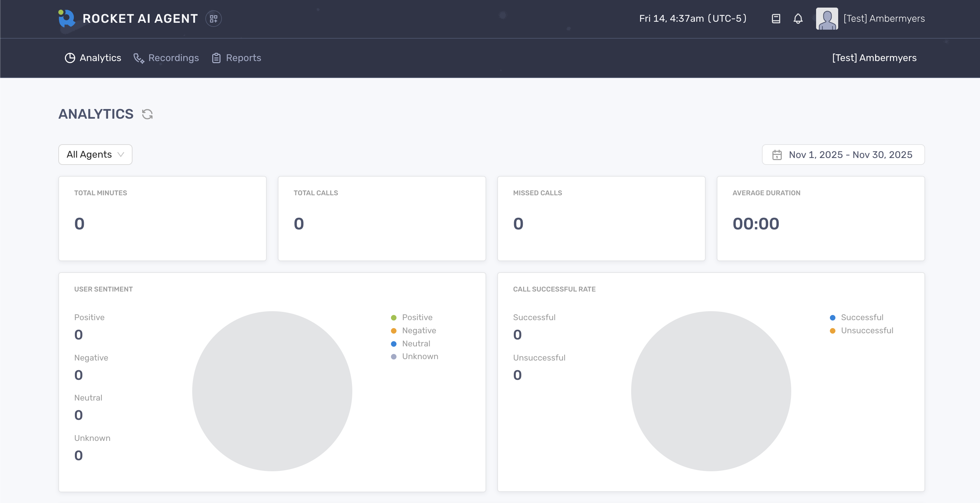The height and width of the screenshot is (503, 980).
Task: Click the calendar icon in date range
Action: (x=776, y=155)
